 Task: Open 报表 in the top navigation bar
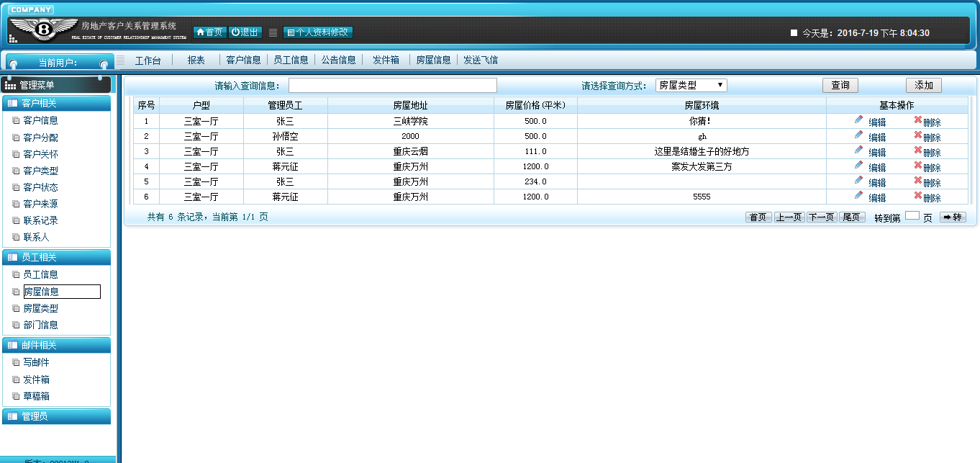[196, 60]
